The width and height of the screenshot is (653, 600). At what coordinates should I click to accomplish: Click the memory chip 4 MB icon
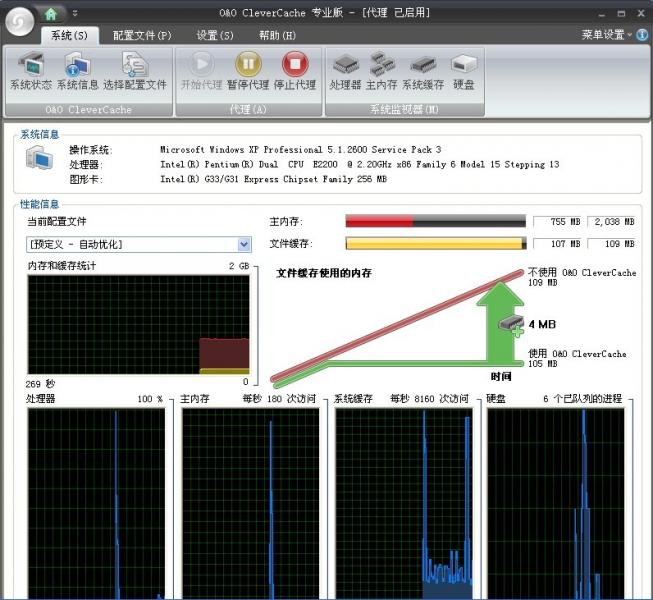(511, 325)
